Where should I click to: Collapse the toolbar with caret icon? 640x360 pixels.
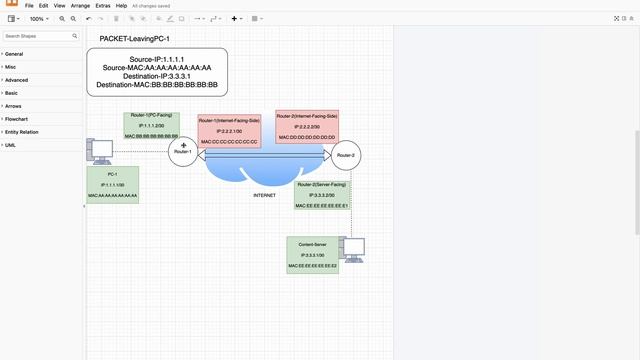[632, 18]
